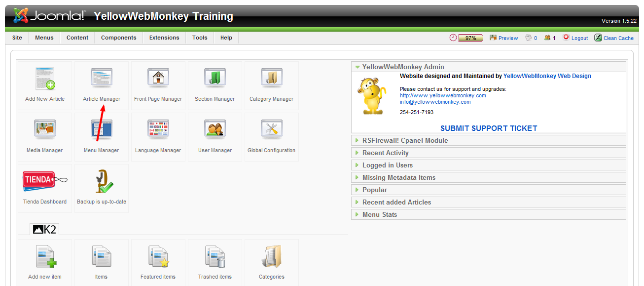Click the Logout link
The width and height of the screenshot is (644, 286).
(579, 38)
